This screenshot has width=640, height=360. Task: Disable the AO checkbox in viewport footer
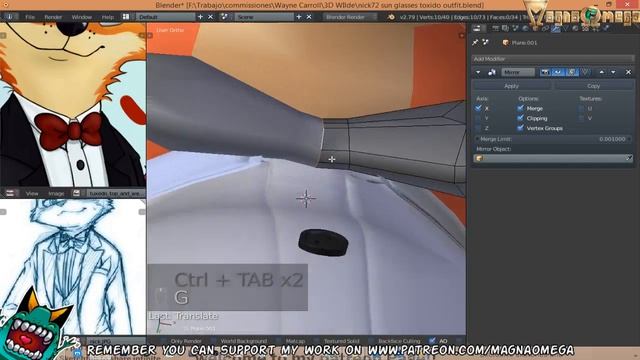click(433, 340)
